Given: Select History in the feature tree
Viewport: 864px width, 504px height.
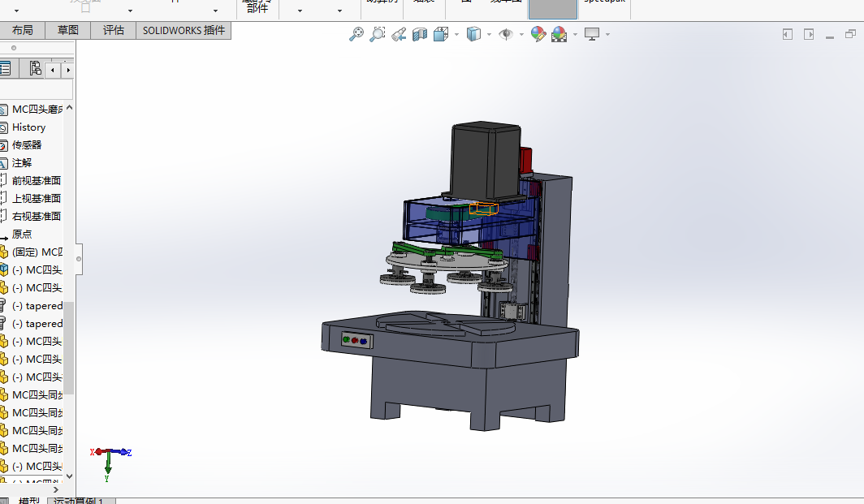Looking at the screenshot, I should point(28,127).
